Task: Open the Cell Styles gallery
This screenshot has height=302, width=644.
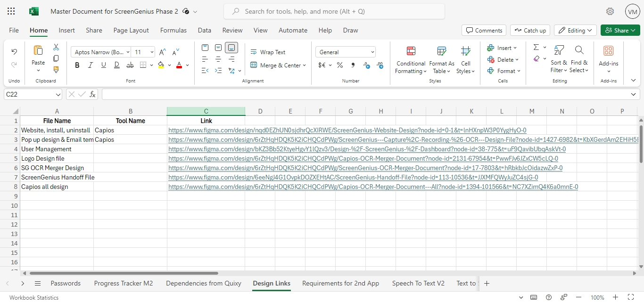Action: [466, 59]
